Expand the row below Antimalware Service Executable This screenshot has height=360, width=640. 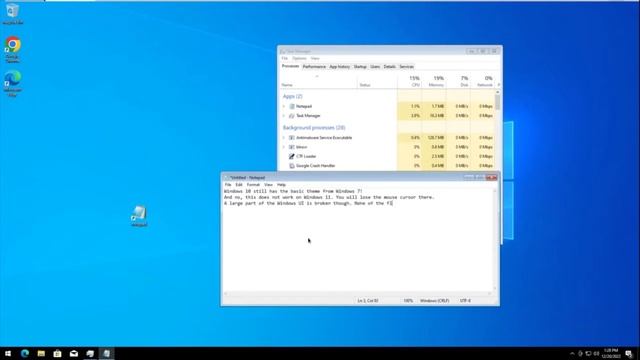(x=284, y=147)
